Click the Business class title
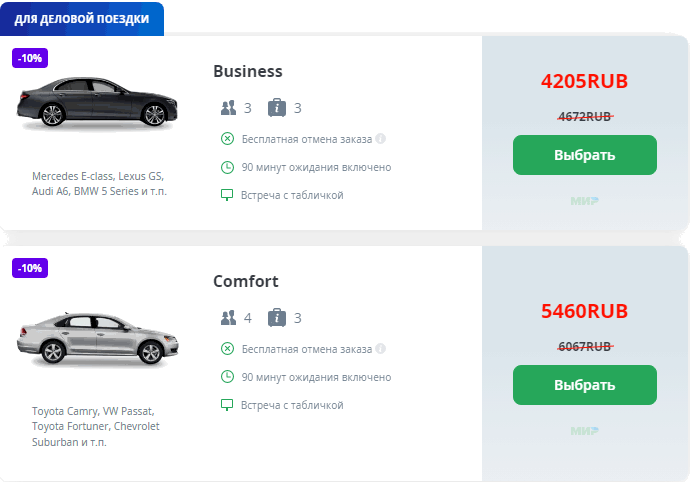 click(248, 71)
